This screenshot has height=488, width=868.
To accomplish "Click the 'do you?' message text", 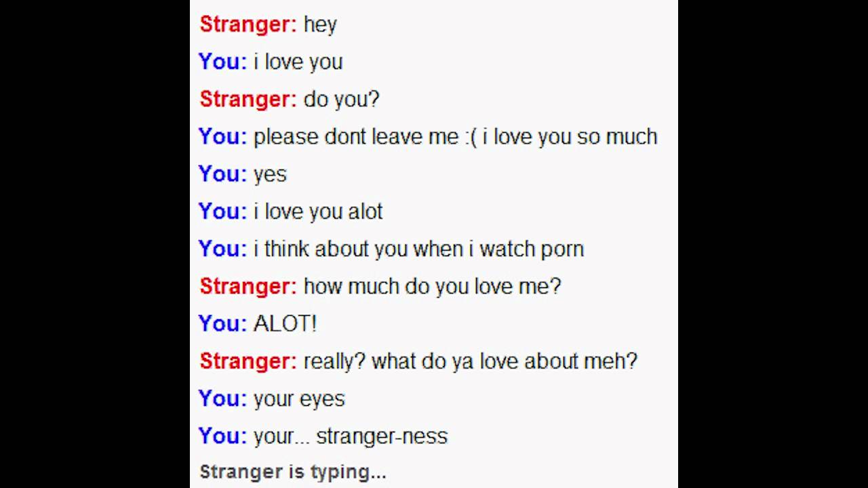I will pos(341,100).
